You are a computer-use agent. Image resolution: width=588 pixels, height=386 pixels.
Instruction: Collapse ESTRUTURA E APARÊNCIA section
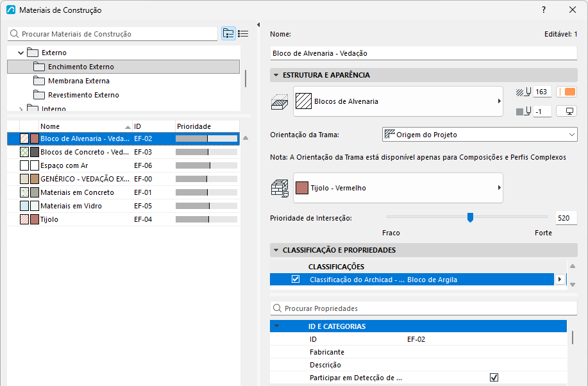[x=276, y=75]
